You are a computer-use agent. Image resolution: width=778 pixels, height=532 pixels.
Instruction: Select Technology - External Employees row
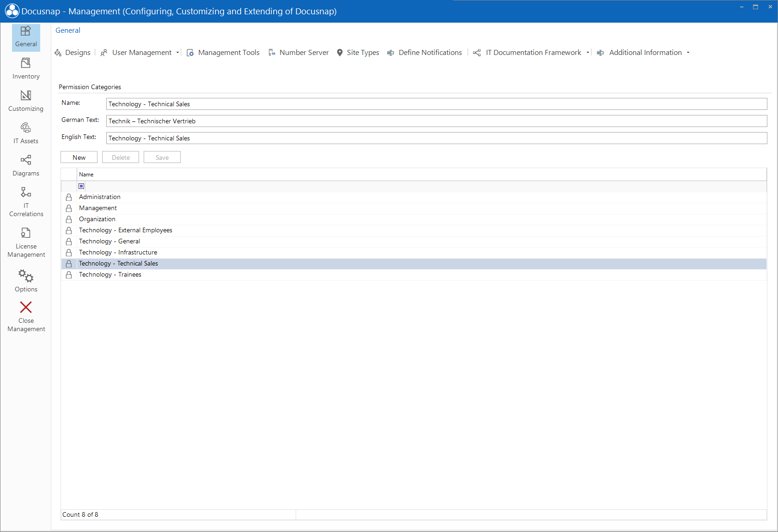[x=413, y=230]
